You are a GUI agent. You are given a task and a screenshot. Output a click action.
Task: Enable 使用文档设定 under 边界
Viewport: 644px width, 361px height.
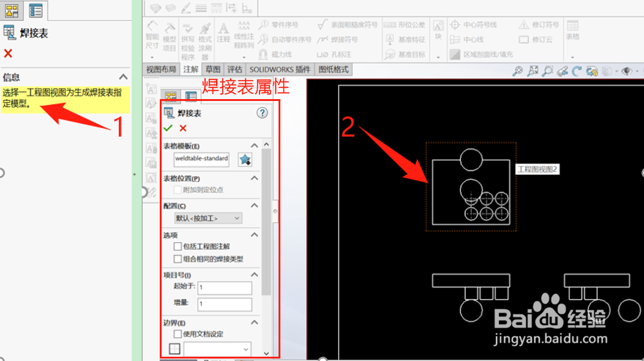tap(177, 332)
